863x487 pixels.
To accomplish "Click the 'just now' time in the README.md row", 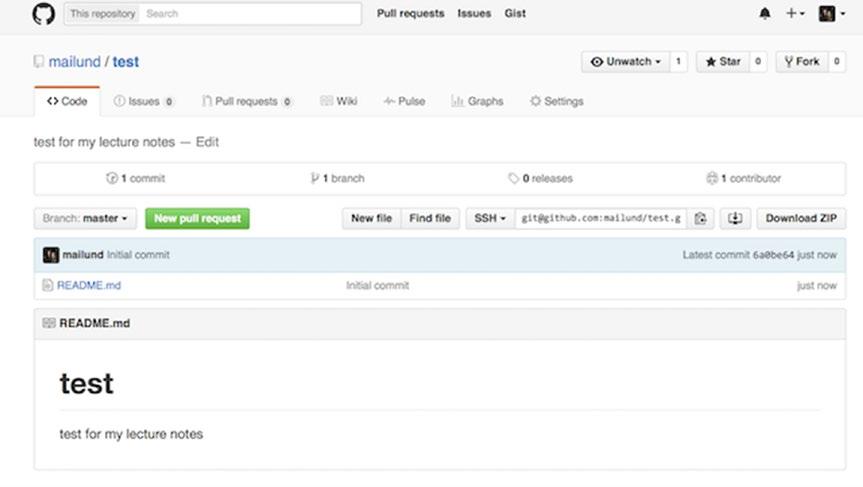I will pos(817,285).
